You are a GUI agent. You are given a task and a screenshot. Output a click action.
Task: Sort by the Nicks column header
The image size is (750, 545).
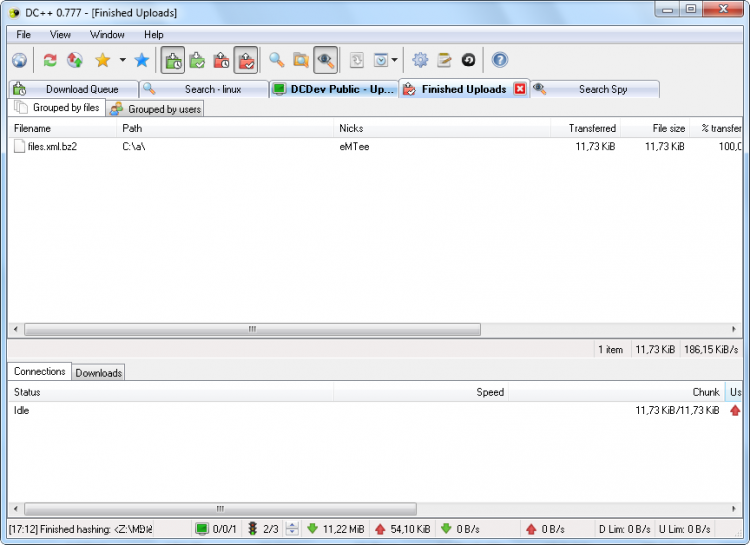[442, 128]
